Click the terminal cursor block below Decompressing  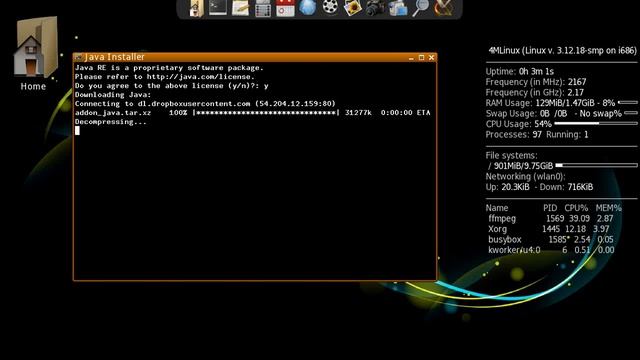coord(77,131)
